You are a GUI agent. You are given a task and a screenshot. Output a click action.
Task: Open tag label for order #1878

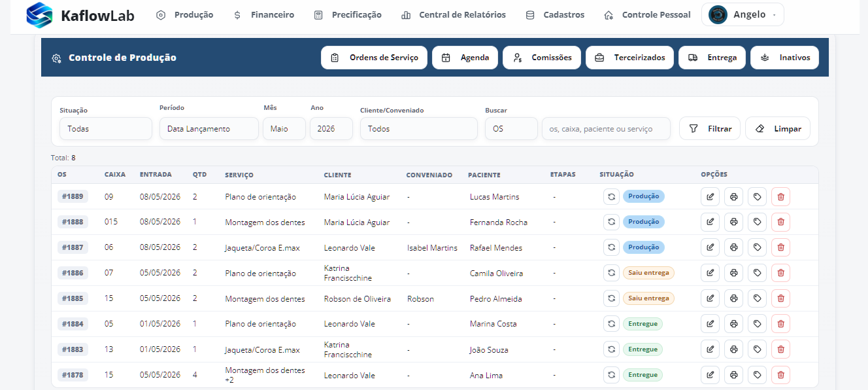pyautogui.click(x=757, y=375)
